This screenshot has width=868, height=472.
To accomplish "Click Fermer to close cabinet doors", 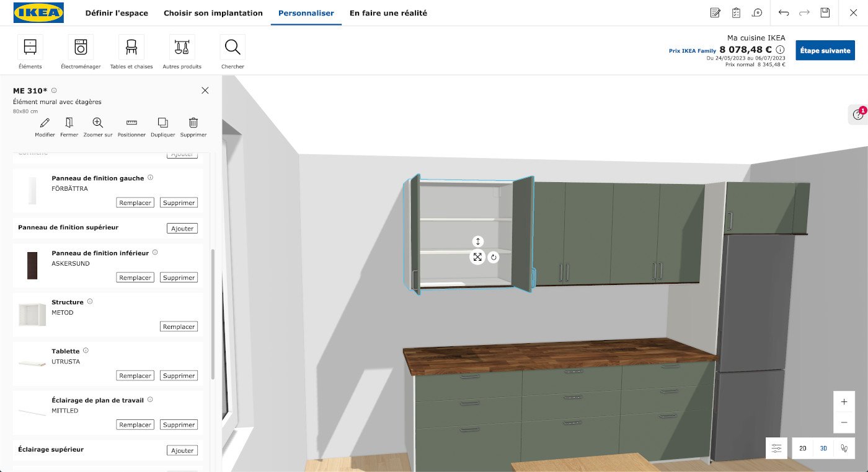I will pos(69,126).
